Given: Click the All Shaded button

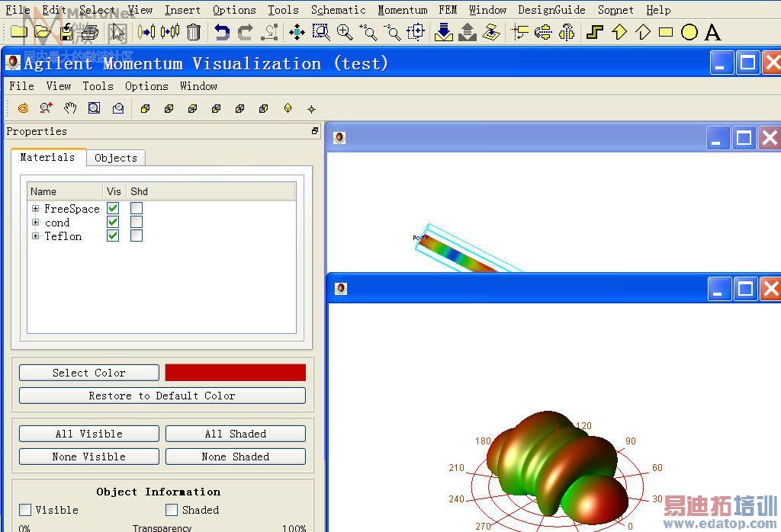Looking at the screenshot, I should coord(236,434).
